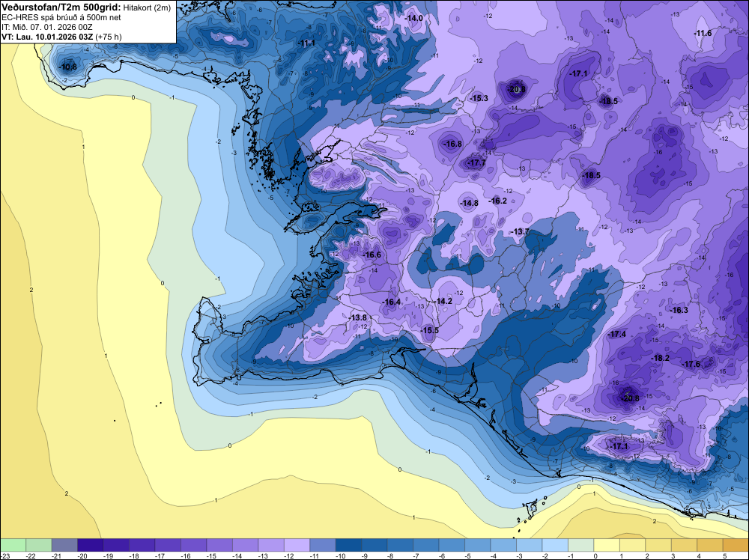The image size is (749, 560).
Task: Select the IT: Mið. 07. 01. 2026 00Z line
Action: tap(46, 27)
